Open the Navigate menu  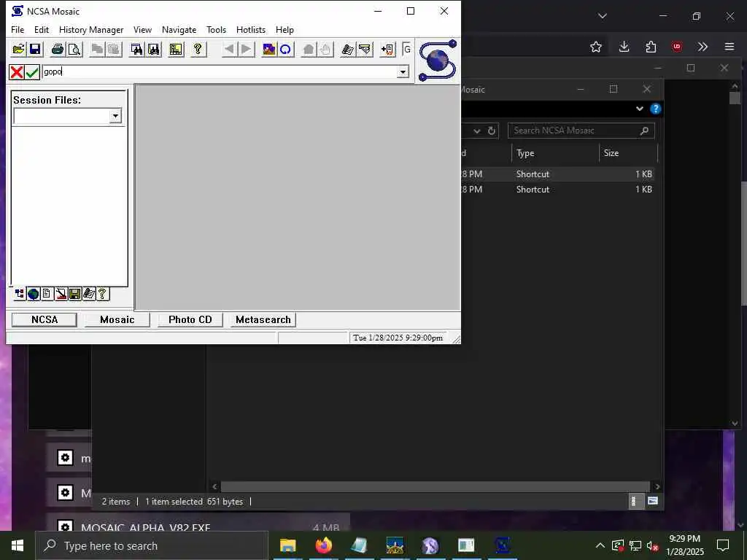coord(179,29)
